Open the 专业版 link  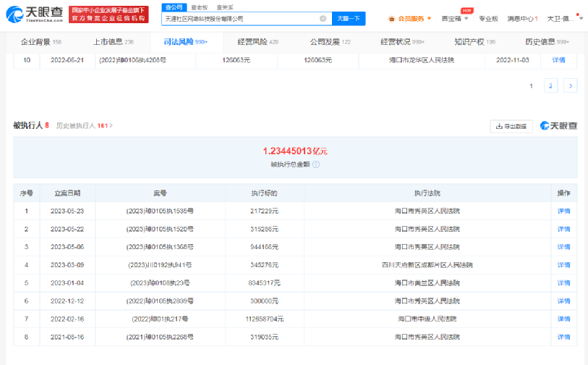488,19
